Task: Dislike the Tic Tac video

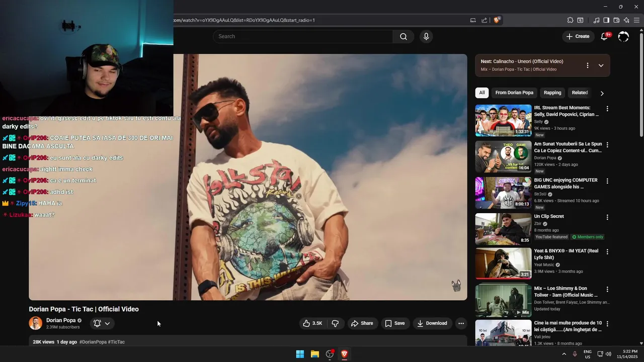Action: (335, 323)
